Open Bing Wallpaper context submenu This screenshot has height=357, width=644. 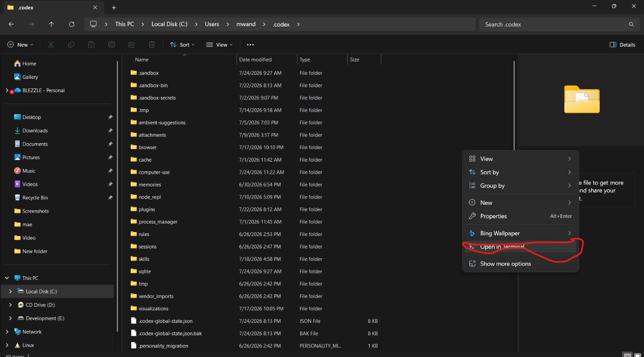pyautogui.click(x=520, y=233)
